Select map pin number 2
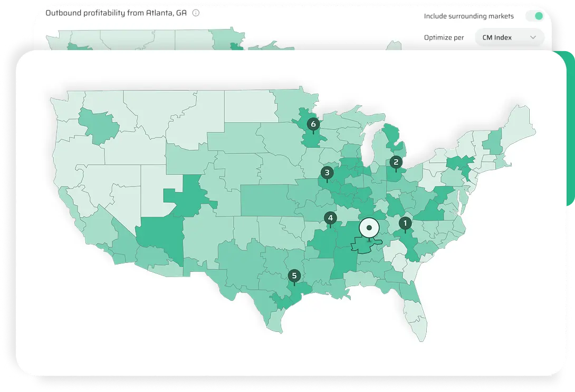Image resolution: width=575 pixels, height=392 pixels. point(396,162)
